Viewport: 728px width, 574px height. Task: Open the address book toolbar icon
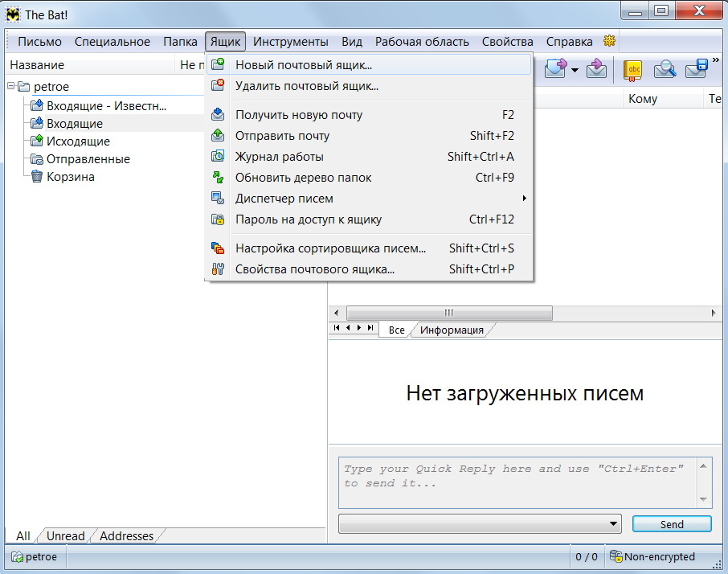click(634, 70)
